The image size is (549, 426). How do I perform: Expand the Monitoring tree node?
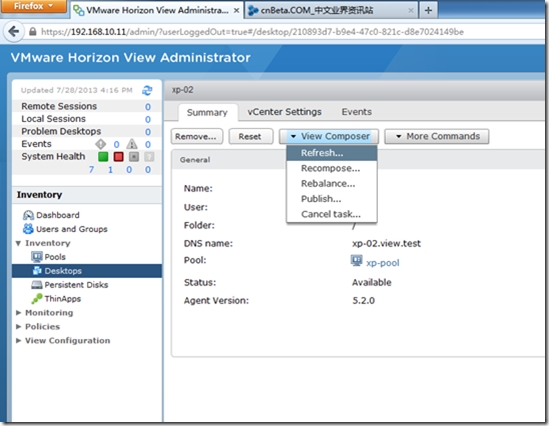(19, 313)
